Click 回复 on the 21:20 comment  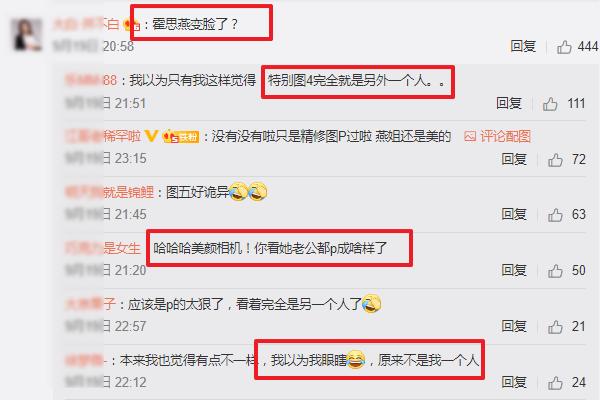coord(514,270)
